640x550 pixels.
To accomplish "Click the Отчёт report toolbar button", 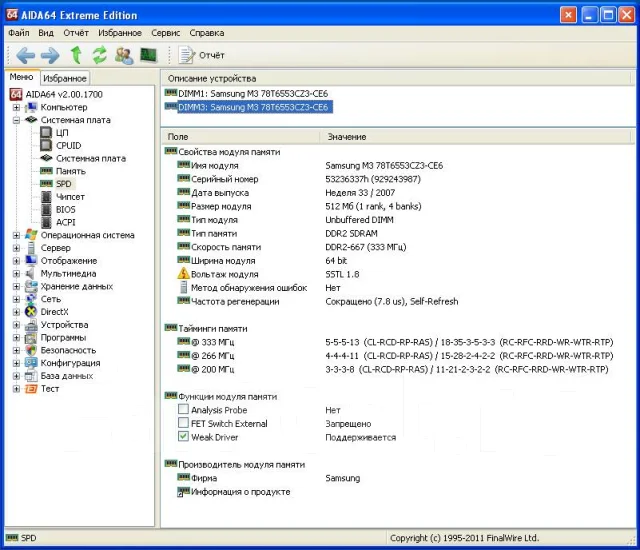I will (x=202, y=55).
